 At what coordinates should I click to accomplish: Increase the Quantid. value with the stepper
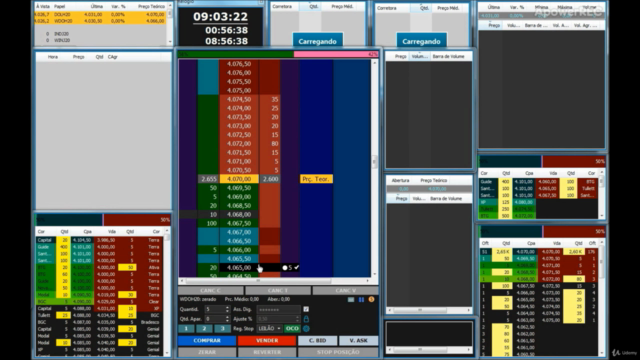point(227,308)
